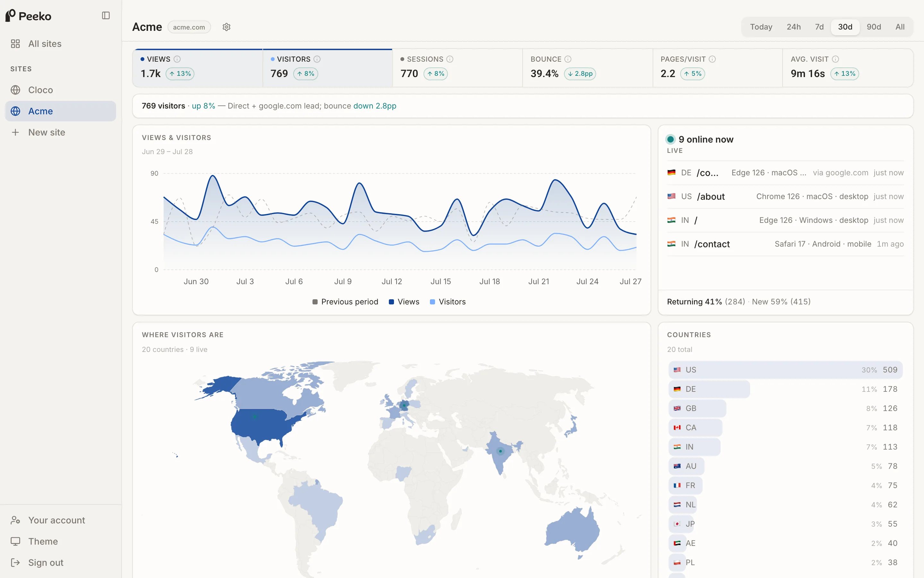The image size is (924, 578).
Task: Select the All time range
Action: pos(900,27)
